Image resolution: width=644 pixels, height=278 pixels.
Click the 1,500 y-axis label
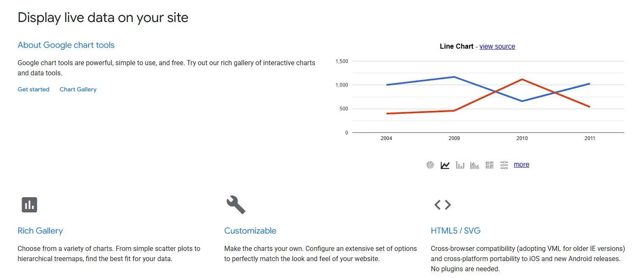(x=342, y=61)
